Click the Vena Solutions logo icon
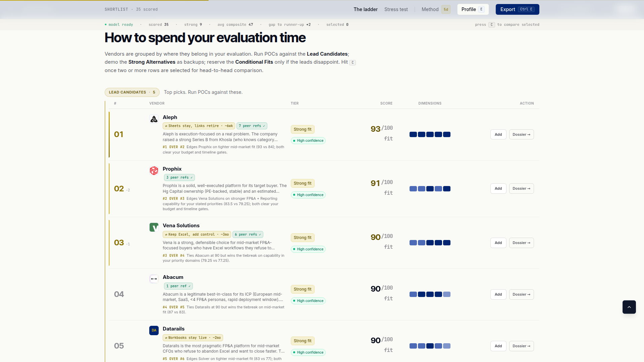The width and height of the screenshot is (644, 362). [x=154, y=227]
